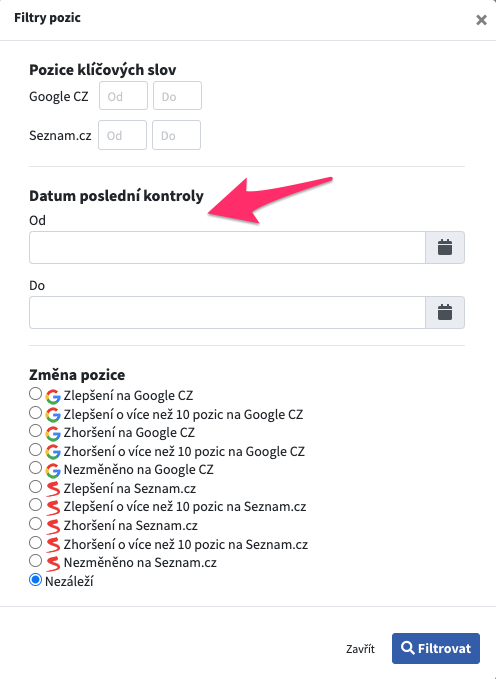This screenshot has width=496, height=679.
Task: Click Google CZ Do position field
Action: point(177,96)
